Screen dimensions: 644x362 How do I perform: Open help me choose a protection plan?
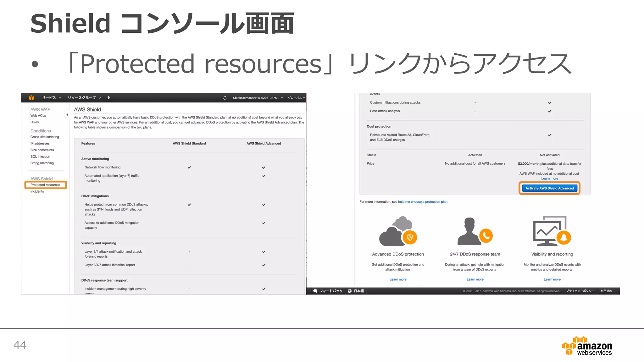(x=423, y=202)
